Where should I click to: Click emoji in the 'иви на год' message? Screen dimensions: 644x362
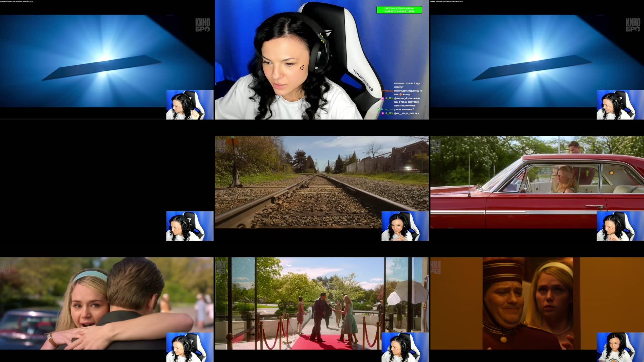pyautogui.click(x=401, y=94)
